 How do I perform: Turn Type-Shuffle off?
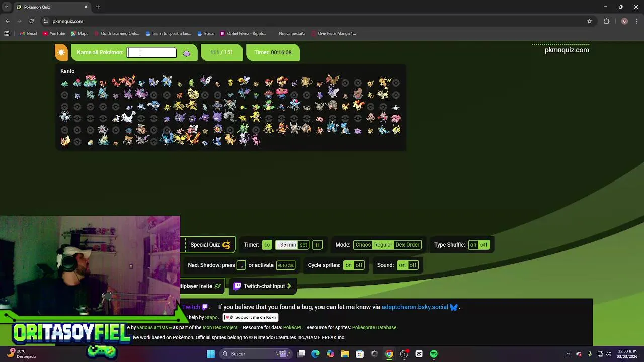pos(484,245)
